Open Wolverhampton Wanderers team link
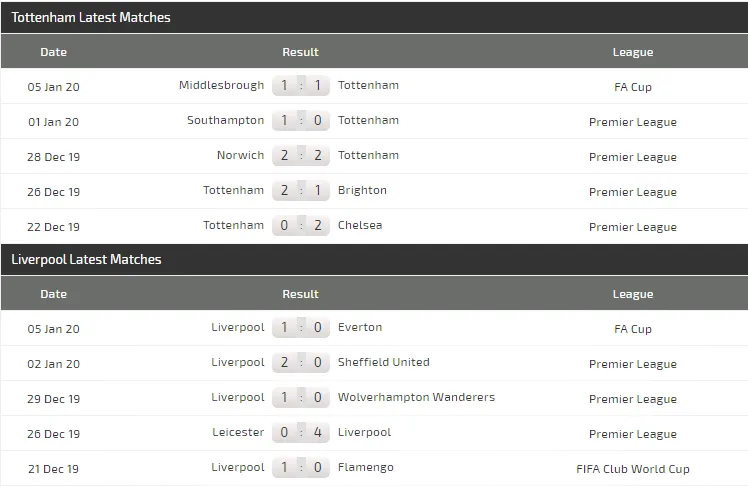 (x=416, y=398)
